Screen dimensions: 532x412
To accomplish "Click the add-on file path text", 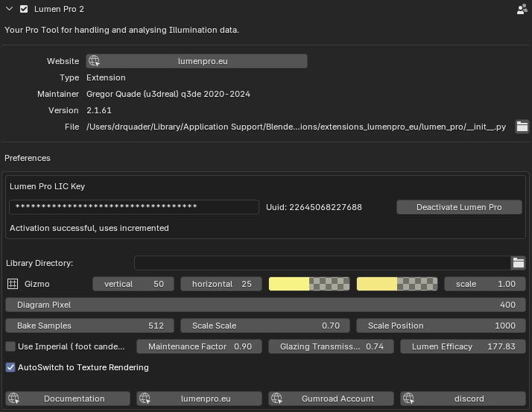I will (x=296, y=127).
